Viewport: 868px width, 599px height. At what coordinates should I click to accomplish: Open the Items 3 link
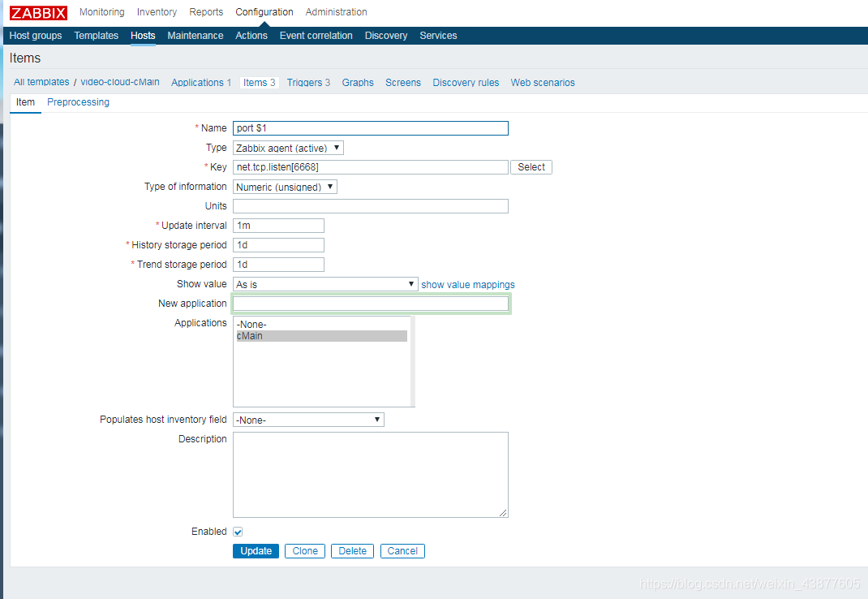click(259, 83)
